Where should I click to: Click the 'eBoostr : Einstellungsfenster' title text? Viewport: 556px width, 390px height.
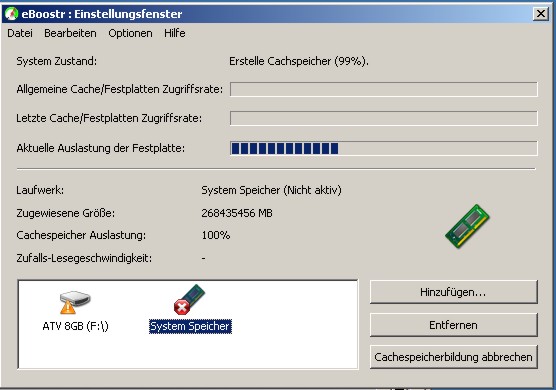(x=102, y=14)
